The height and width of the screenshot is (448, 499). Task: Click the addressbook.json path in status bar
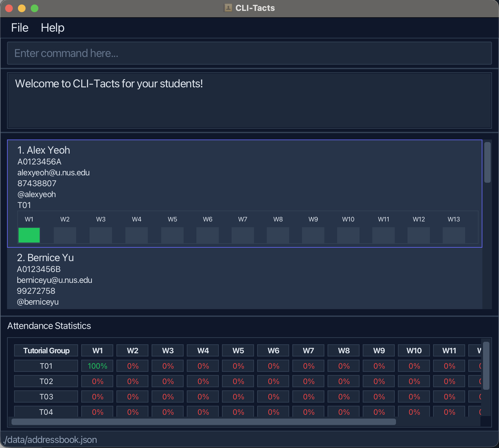point(51,440)
